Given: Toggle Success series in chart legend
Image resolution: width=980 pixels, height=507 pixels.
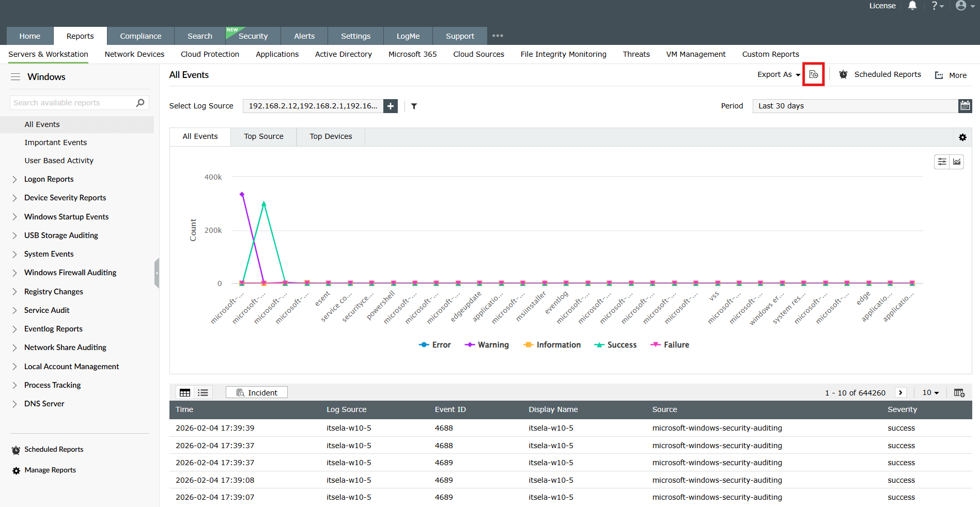Looking at the screenshot, I should pyautogui.click(x=615, y=345).
